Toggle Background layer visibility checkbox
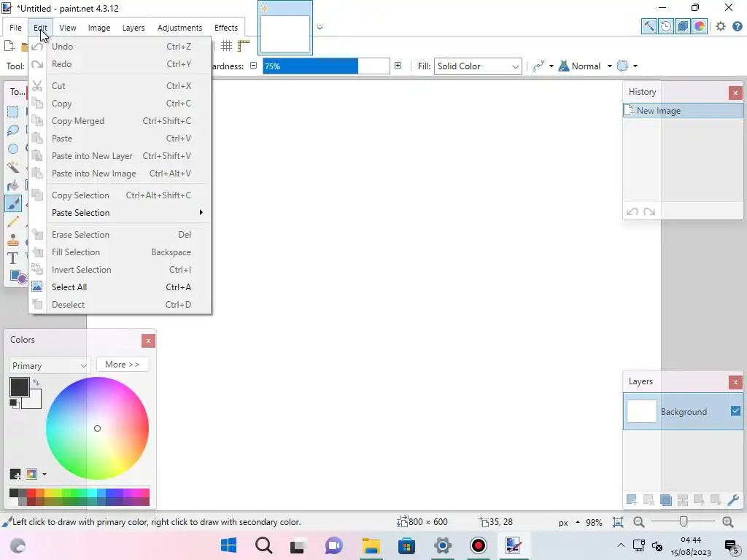 (x=735, y=411)
